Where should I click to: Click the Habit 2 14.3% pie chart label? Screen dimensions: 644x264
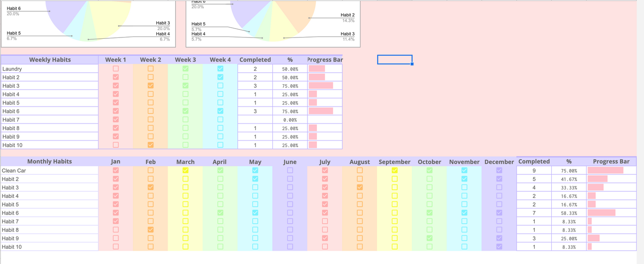[x=348, y=18]
